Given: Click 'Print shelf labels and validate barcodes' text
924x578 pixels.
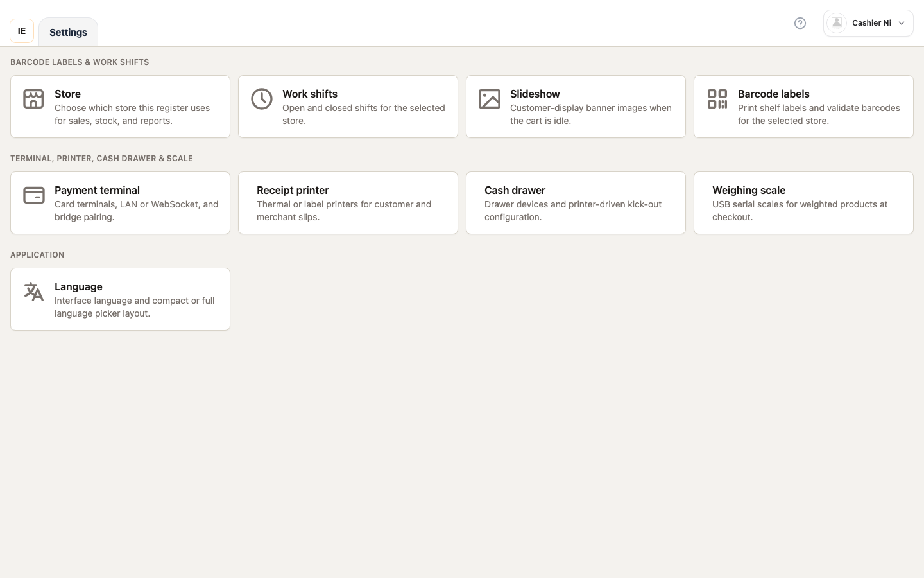Looking at the screenshot, I should [819, 114].
